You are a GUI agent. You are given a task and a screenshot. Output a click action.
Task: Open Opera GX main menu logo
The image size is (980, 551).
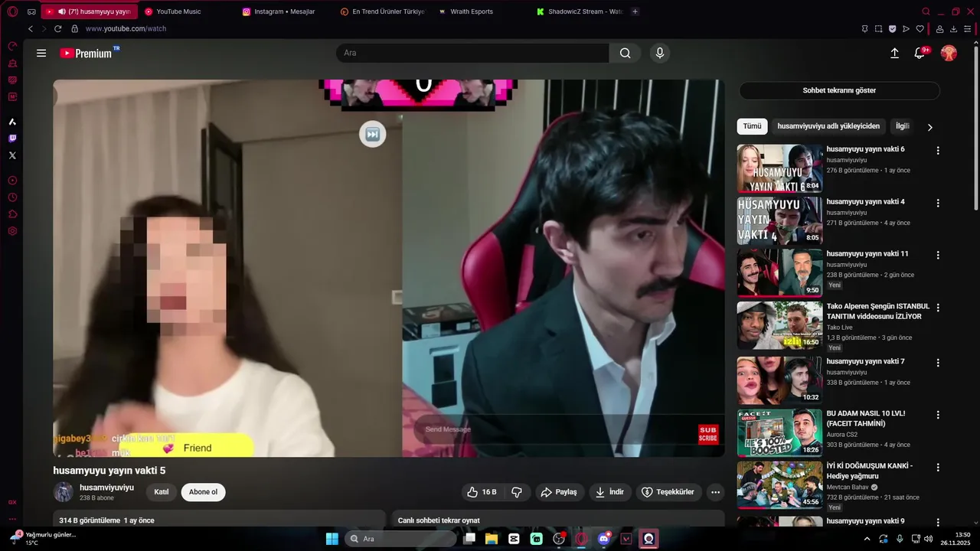(x=12, y=11)
